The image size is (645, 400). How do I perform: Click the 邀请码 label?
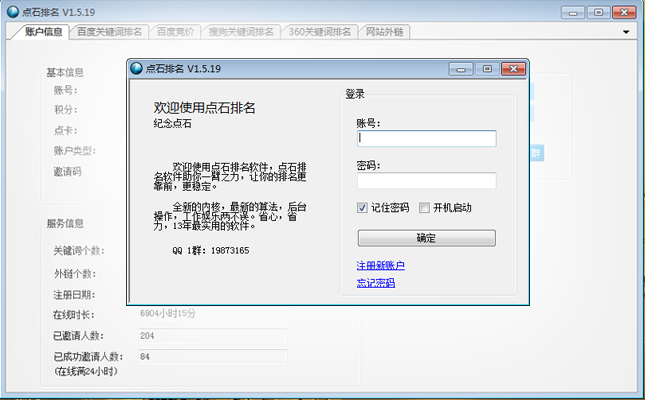(67, 171)
